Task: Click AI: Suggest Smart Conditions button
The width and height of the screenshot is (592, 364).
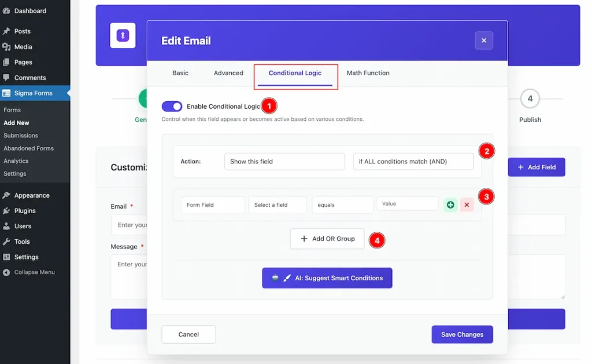Action: (327, 278)
